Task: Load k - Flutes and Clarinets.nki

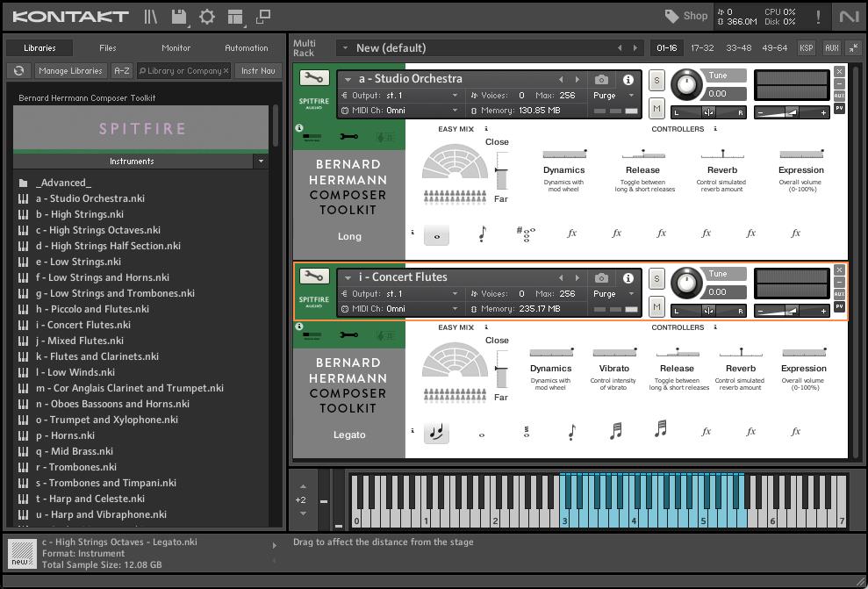Action: pyautogui.click(x=97, y=356)
